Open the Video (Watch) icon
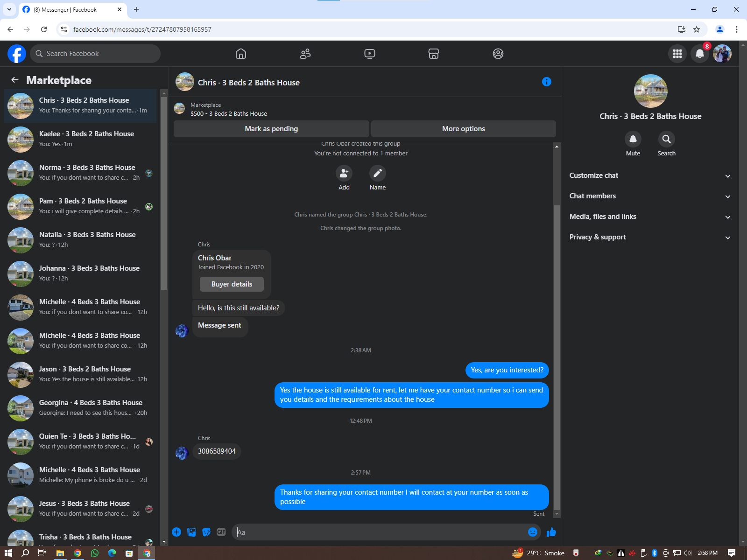This screenshot has width=747, height=560. coord(370,54)
